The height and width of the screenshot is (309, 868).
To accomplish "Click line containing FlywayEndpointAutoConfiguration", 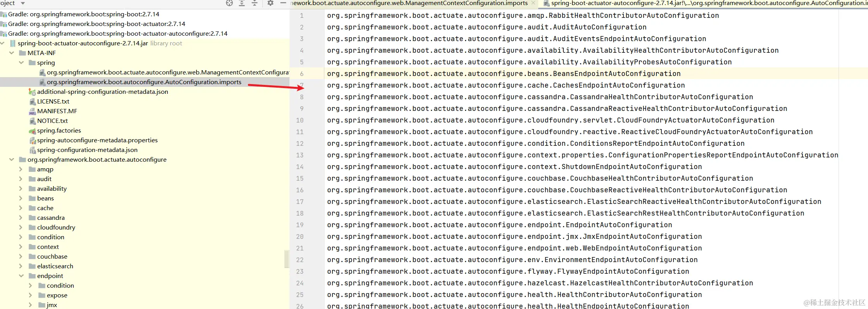I will pyautogui.click(x=508, y=271).
